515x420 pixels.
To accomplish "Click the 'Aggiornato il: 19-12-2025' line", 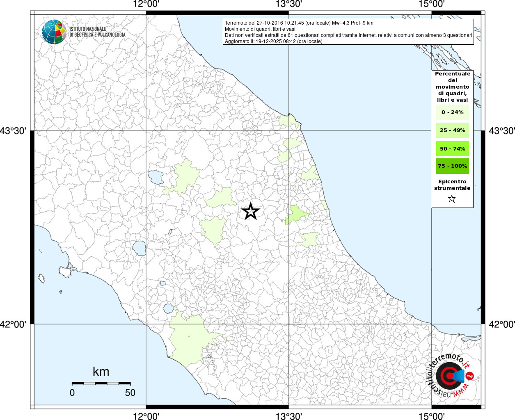I will [274, 41].
